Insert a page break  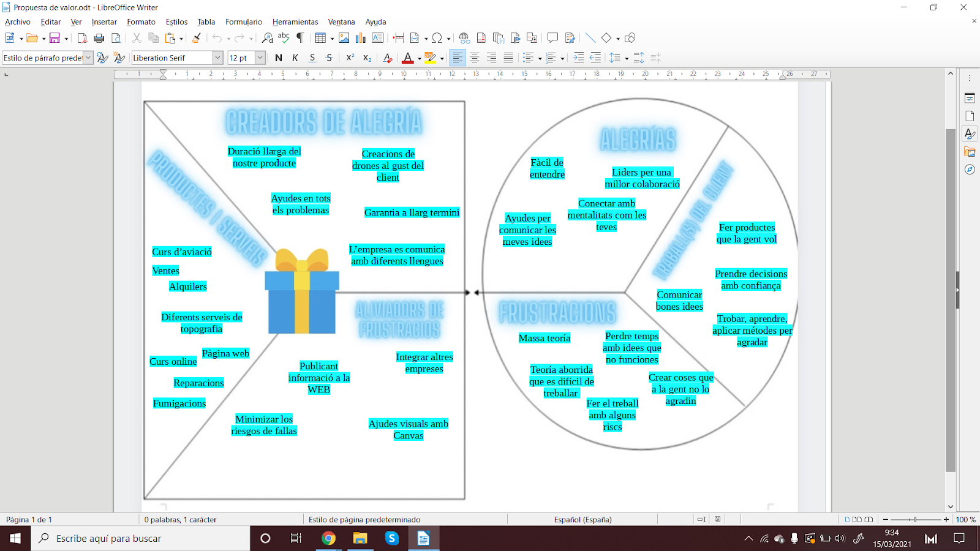click(x=399, y=38)
